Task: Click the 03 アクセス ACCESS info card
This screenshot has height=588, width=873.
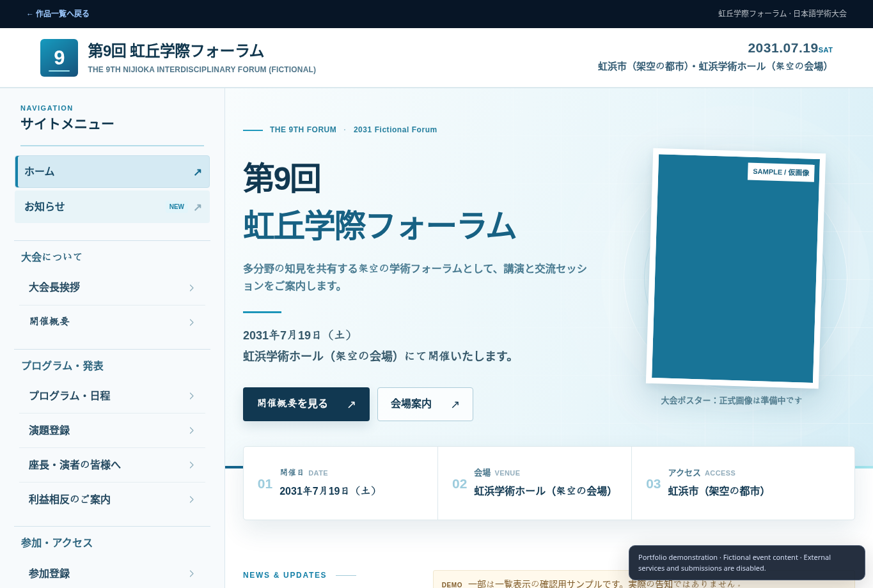Action: coord(743,483)
